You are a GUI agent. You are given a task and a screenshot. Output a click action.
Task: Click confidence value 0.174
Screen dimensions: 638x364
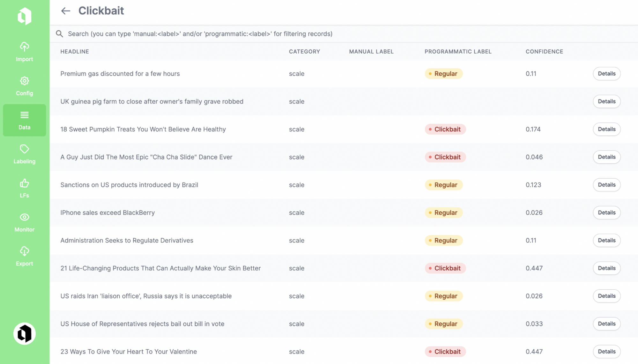coord(533,129)
